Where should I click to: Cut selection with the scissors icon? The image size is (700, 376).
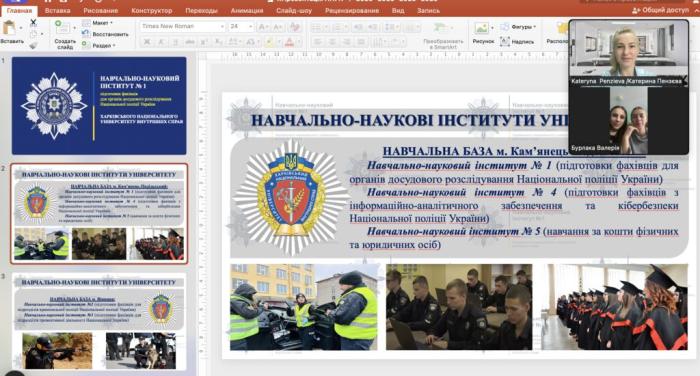click(x=33, y=22)
